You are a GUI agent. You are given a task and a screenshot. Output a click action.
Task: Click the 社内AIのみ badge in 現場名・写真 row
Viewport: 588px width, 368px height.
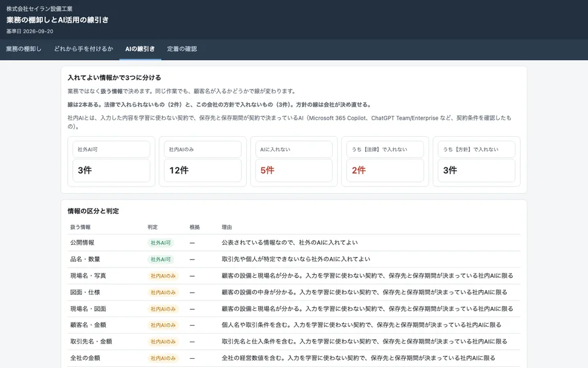pos(163,276)
